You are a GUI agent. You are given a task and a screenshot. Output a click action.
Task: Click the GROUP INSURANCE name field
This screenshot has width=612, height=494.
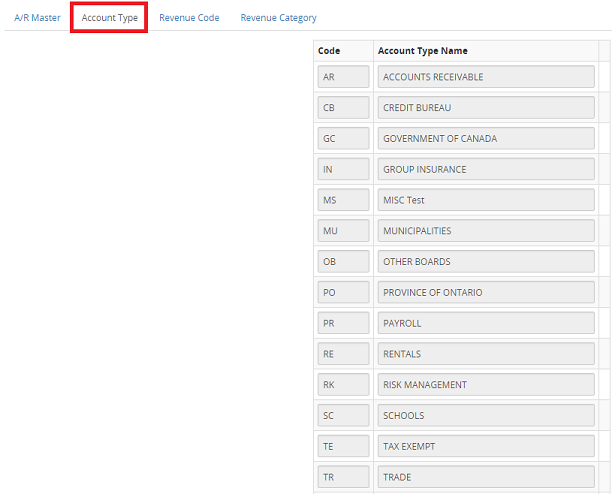pyautogui.click(x=485, y=170)
